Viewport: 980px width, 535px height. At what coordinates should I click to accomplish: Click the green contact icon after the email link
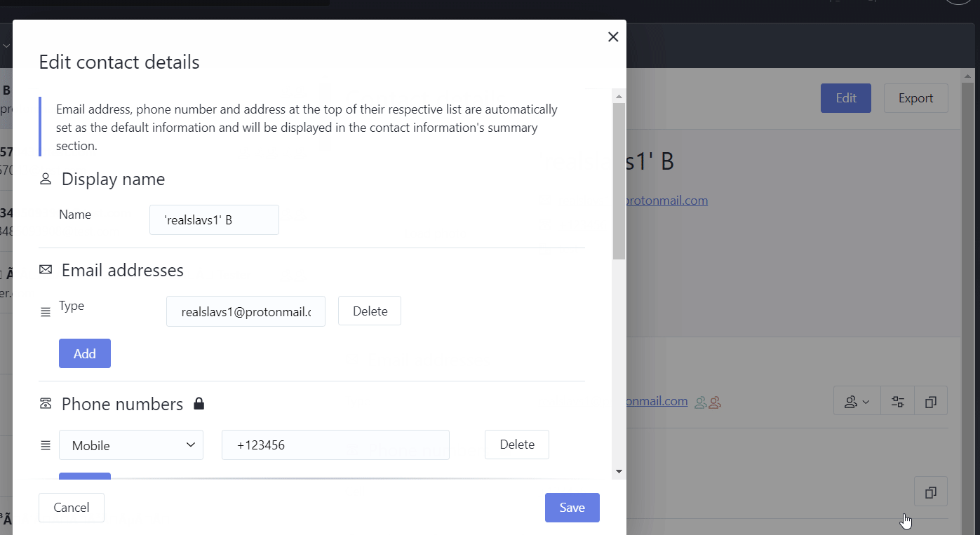pyautogui.click(x=699, y=402)
